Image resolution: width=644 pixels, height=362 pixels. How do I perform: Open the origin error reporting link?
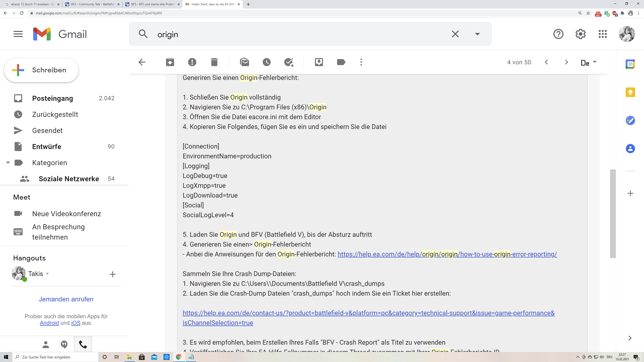point(447,254)
